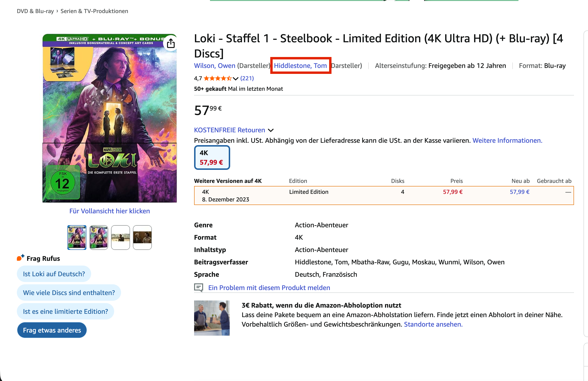
Task: Ask Rufus 'Ist Loki auf Deutsch?'
Action: point(54,274)
